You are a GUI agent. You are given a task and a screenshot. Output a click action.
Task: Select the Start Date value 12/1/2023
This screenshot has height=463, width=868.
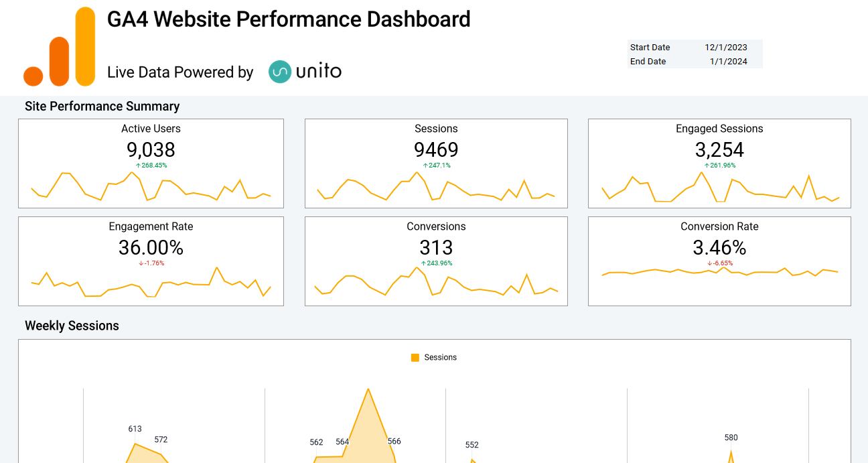coord(726,48)
